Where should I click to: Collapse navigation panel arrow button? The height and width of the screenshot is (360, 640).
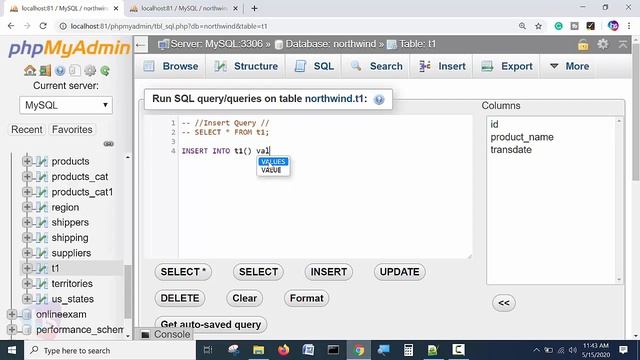coord(140,44)
